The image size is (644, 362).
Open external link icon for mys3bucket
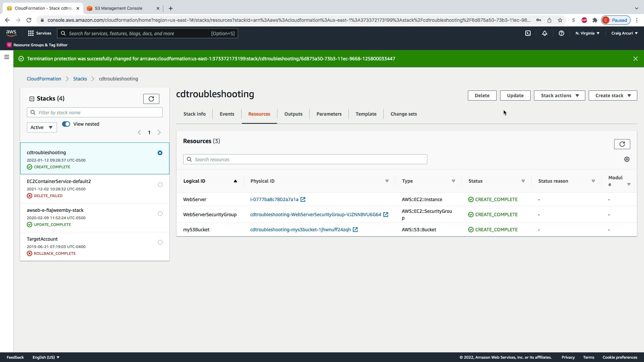click(x=355, y=230)
